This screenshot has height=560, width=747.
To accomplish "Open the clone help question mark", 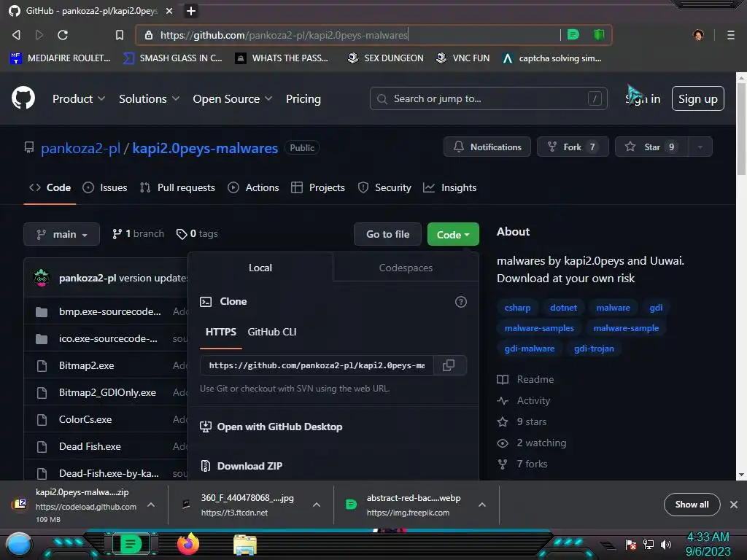I will coord(461,301).
